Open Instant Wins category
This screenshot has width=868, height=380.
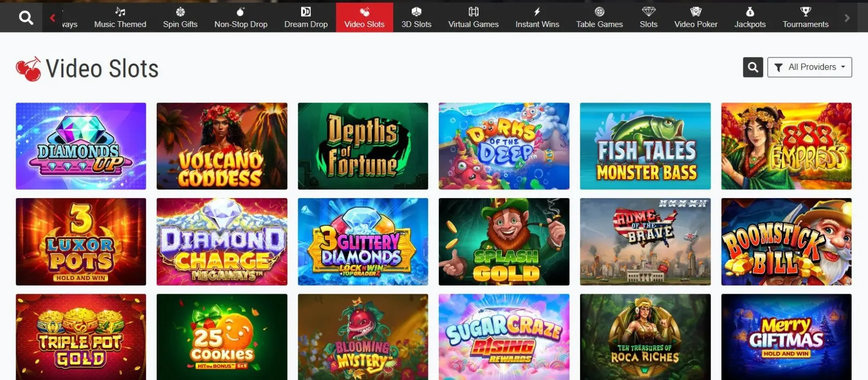(537, 18)
